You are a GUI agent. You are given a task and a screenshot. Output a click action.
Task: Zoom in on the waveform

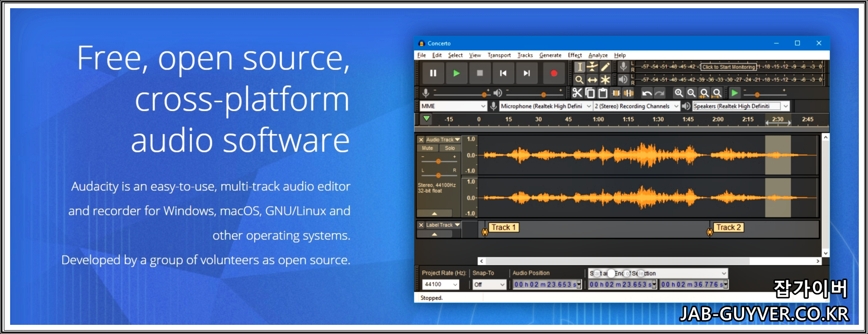[x=678, y=93]
